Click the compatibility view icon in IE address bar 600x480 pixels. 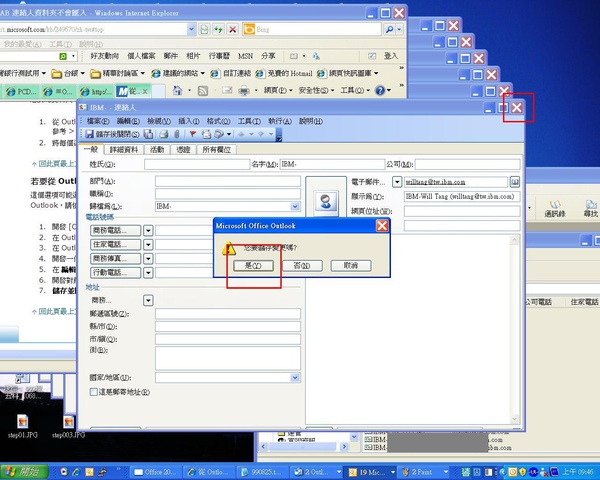point(204,29)
